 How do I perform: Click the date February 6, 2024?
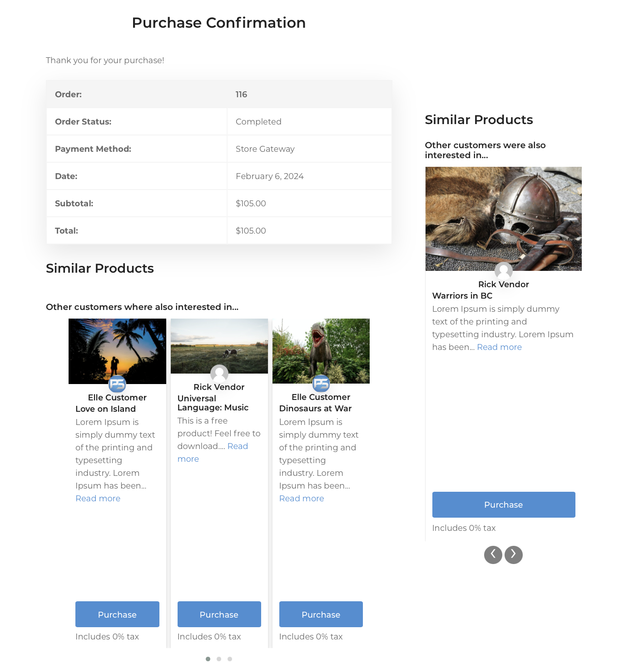tap(270, 176)
